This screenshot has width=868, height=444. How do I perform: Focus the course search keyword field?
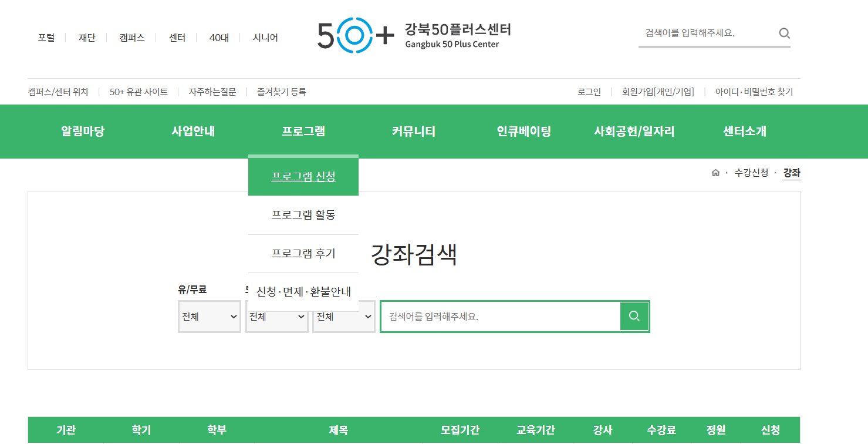(500, 317)
